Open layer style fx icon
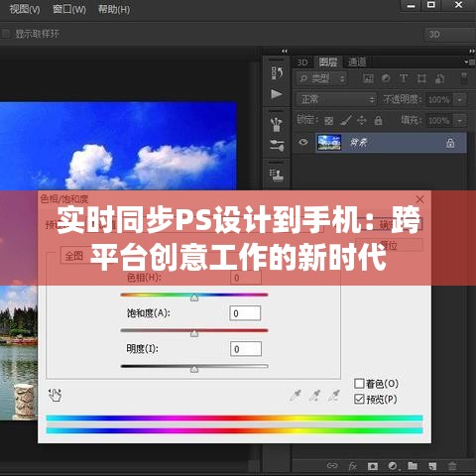Screen dimensions: 476x476 point(352,466)
